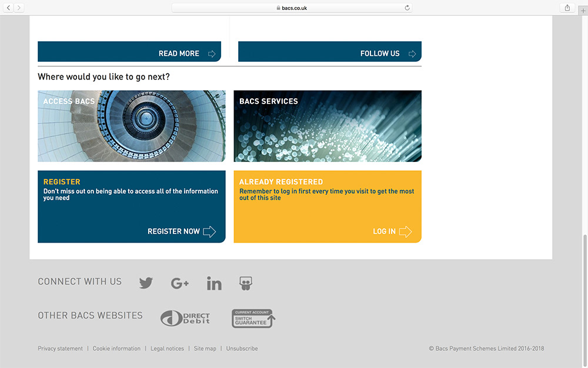
Task: Add a new tab with the plus icon
Action: point(583,11)
